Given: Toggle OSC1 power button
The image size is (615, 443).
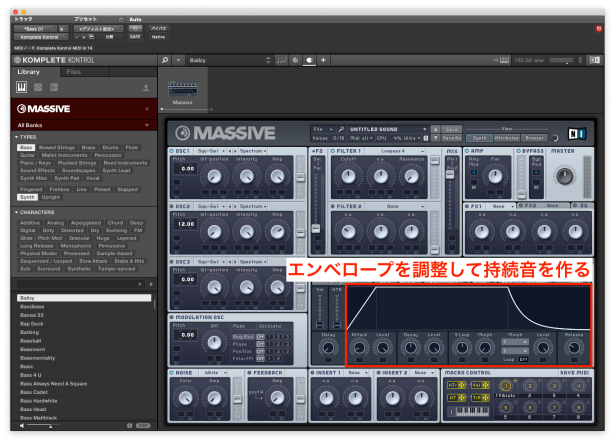Looking at the screenshot, I should [169, 150].
